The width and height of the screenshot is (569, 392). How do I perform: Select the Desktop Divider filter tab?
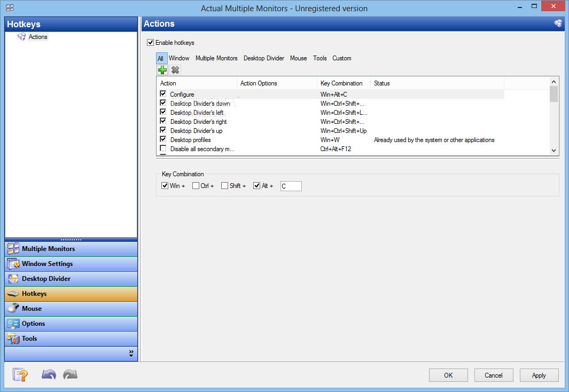[264, 58]
